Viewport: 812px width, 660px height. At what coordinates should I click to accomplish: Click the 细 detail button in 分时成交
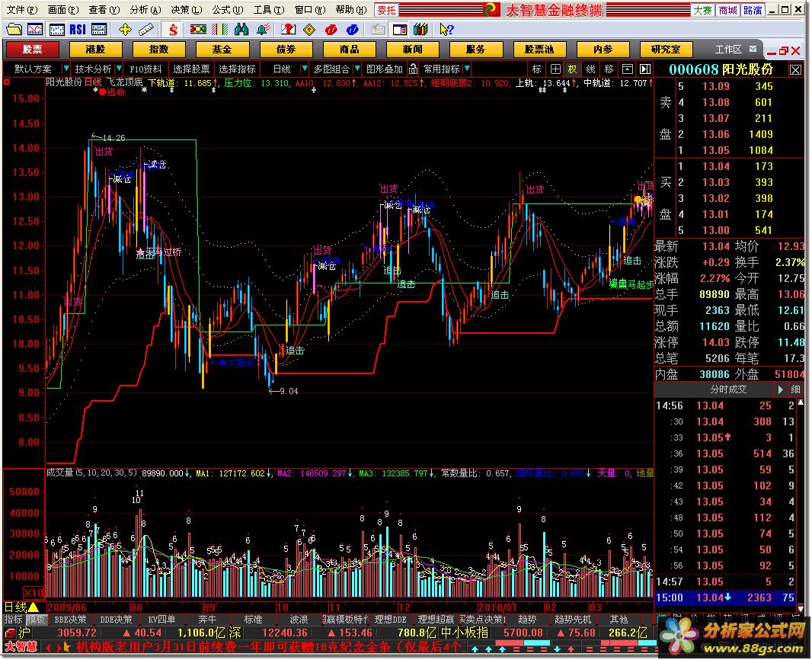[x=795, y=389]
